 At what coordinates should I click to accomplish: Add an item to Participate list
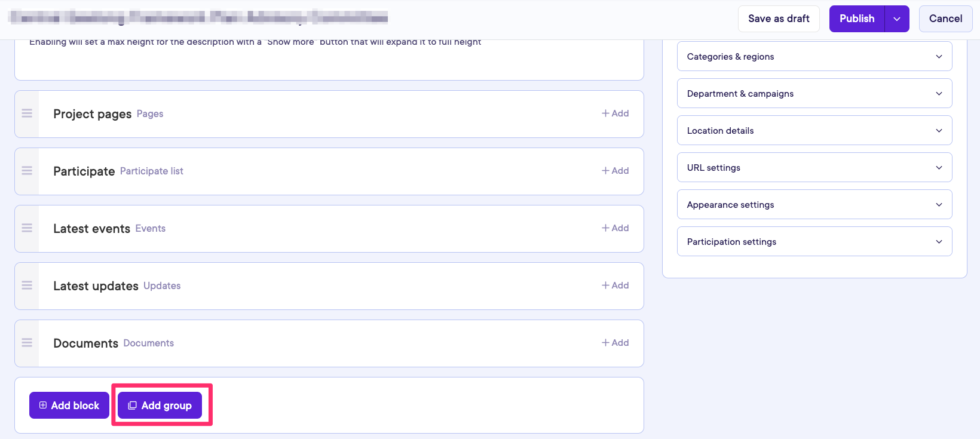coord(615,171)
